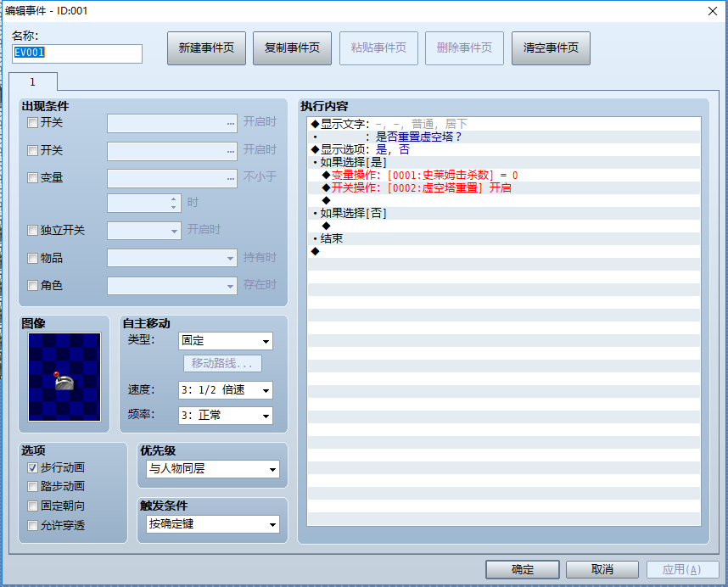Image resolution: width=728 pixels, height=587 pixels.
Task: Click the second 开关 selector ellipsis field
Action: (x=172, y=151)
